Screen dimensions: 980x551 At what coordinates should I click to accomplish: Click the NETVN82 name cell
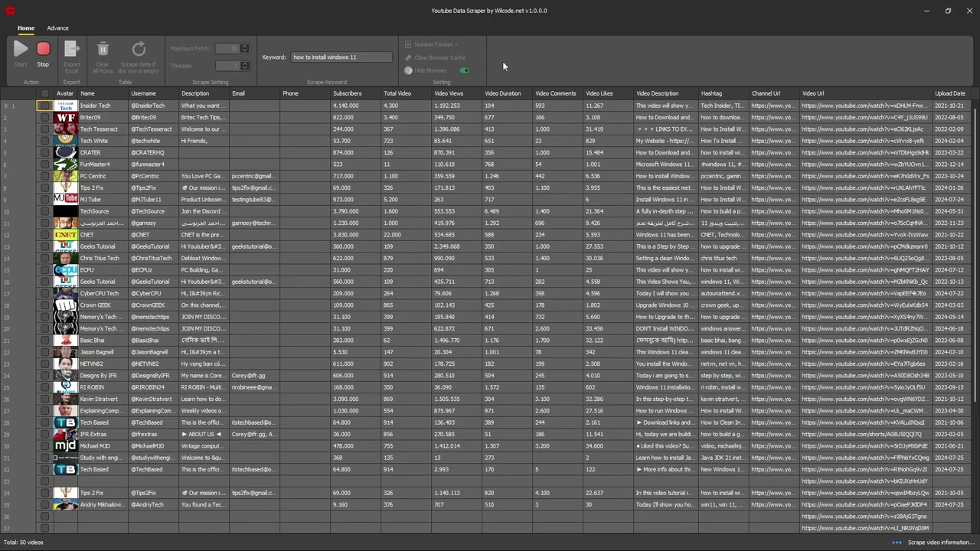tap(103, 364)
